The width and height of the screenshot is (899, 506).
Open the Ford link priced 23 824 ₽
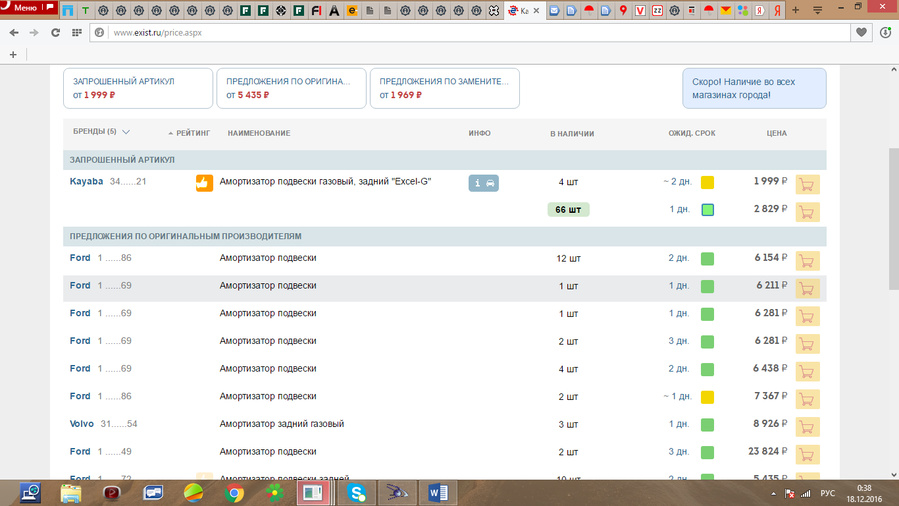(80, 452)
